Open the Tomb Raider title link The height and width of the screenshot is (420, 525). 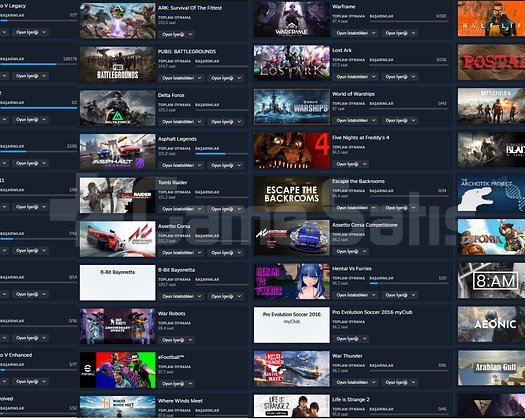pyautogui.click(x=172, y=183)
